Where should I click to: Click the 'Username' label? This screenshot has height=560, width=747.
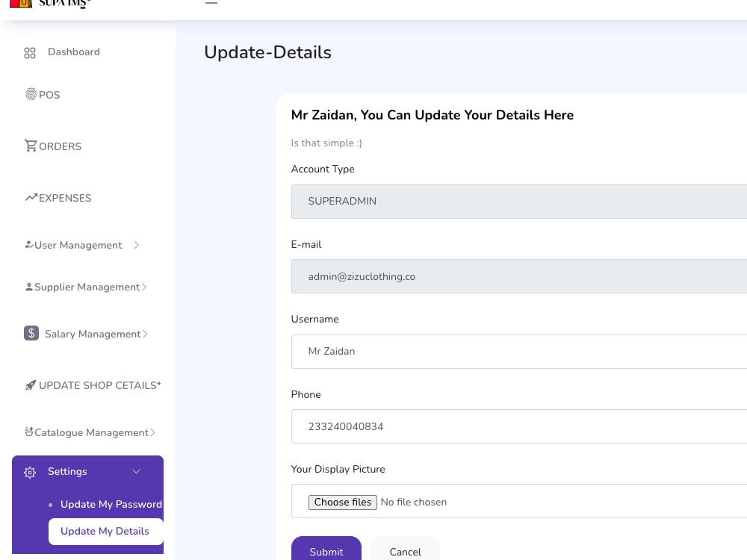315,319
